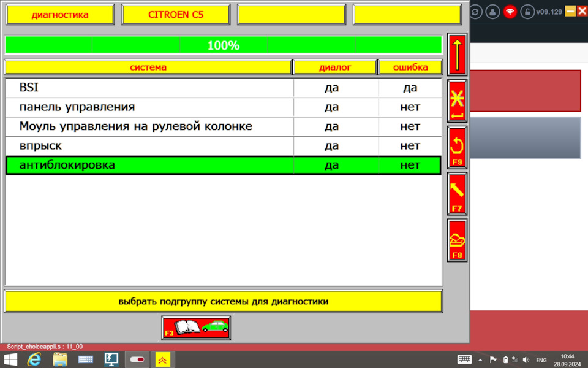This screenshot has height=368, width=588.
Task: Open the on-screen keyboard taskbar app
Action: click(x=86, y=360)
